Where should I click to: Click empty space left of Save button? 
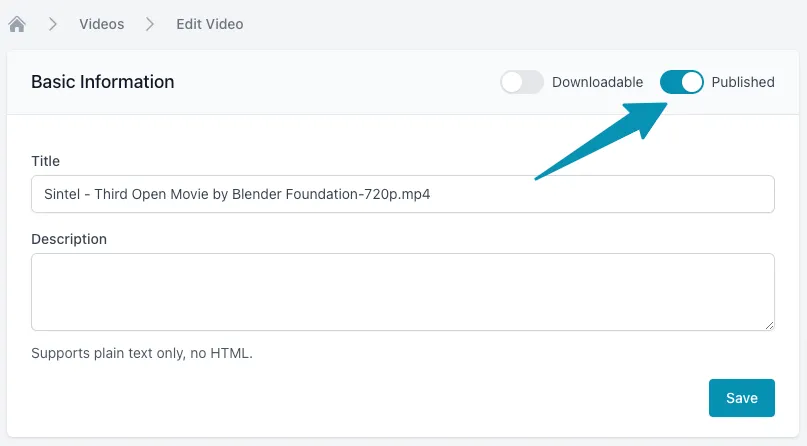(400, 398)
